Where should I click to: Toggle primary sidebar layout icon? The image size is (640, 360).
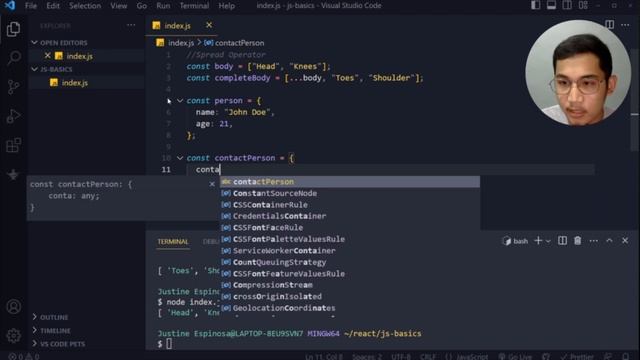click(x=536, y=5)
